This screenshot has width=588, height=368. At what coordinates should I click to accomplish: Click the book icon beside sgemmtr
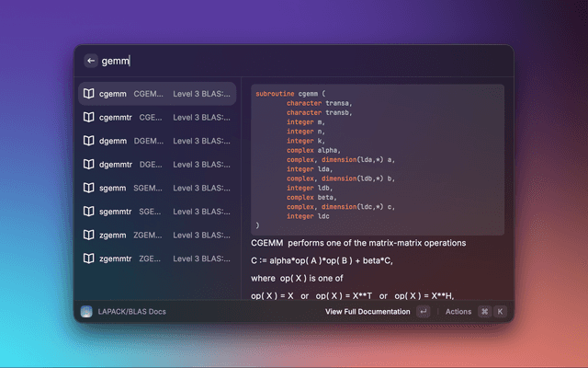click(89, 212)
